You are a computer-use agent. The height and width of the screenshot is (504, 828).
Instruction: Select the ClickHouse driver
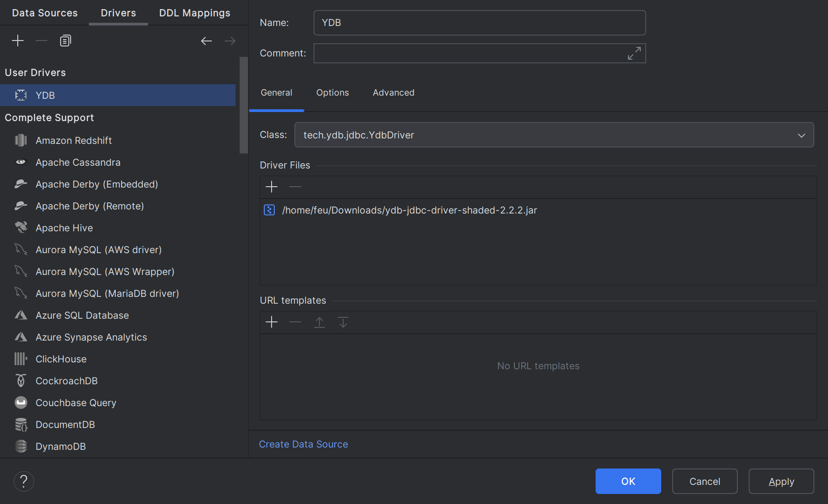pos(61,359)
